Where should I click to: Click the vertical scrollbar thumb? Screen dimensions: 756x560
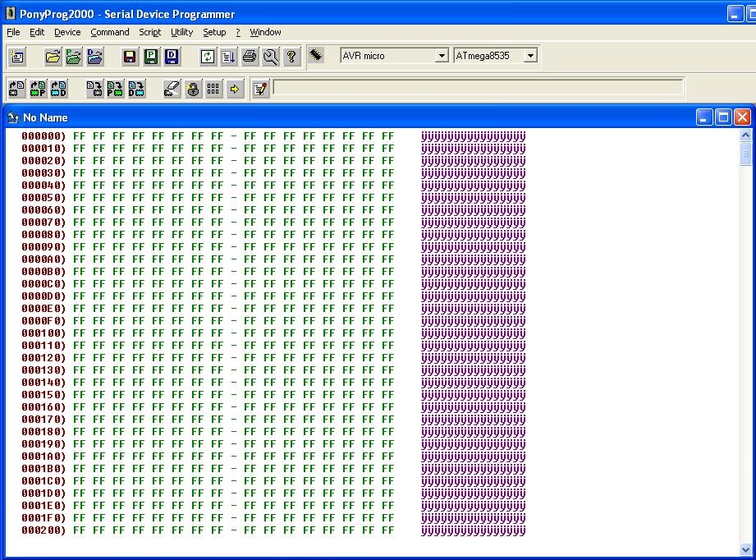tap(745, 154)
